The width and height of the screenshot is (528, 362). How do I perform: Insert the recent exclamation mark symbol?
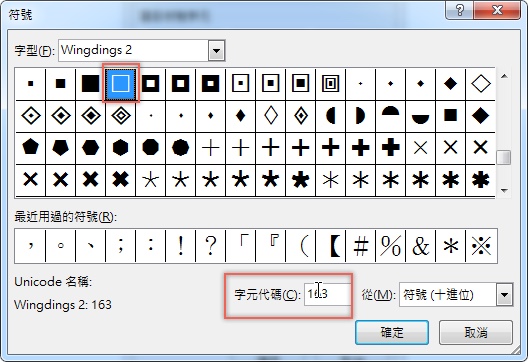pos(180,245)
